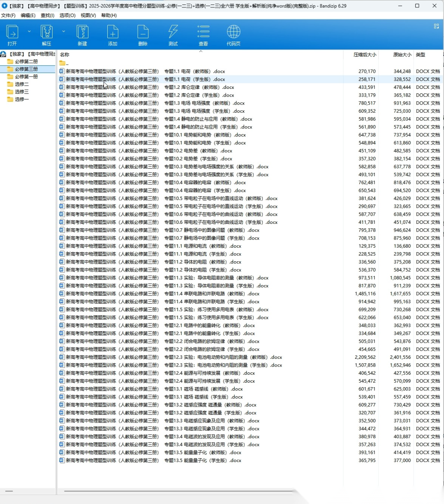444x504 pixels.
Task: Click the 新建 (New archive) toolbar icon
Action: (x=82, y=32)
